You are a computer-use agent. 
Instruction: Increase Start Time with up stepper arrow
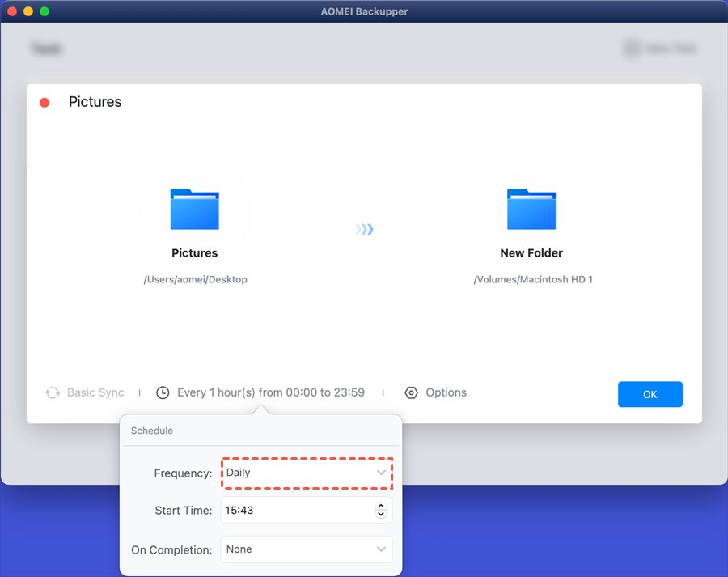click(x=381, y=506)
